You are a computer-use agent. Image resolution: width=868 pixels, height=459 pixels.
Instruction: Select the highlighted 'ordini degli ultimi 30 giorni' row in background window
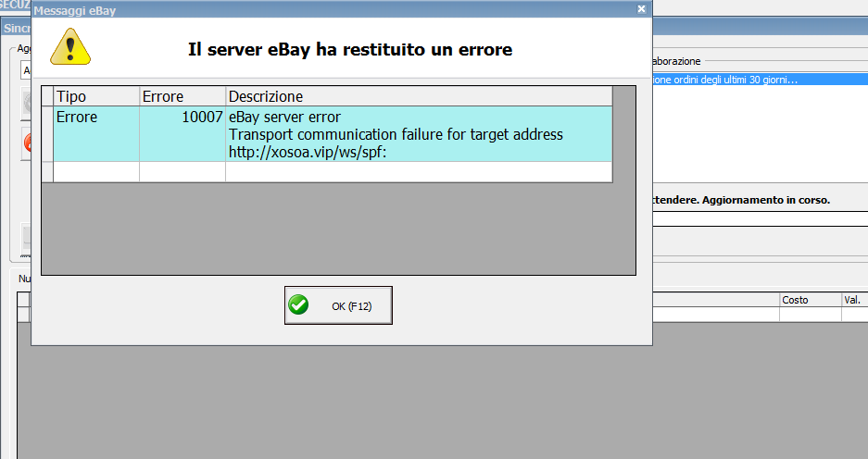click(760, 80)
